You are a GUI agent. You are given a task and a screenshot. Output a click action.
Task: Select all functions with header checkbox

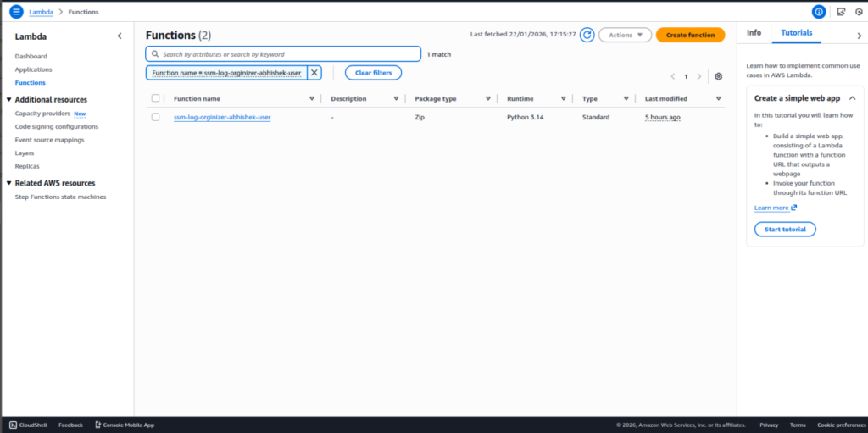(156, 98)
